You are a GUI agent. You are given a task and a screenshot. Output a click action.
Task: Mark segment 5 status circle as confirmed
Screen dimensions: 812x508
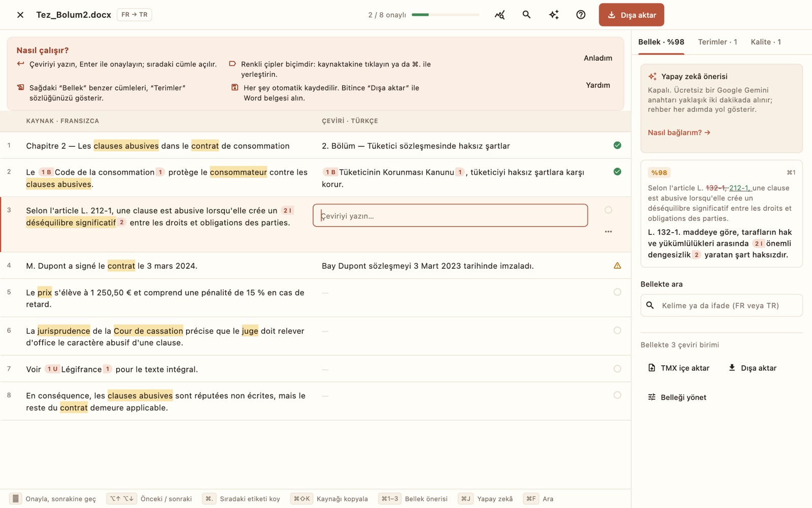pos(617,292)
